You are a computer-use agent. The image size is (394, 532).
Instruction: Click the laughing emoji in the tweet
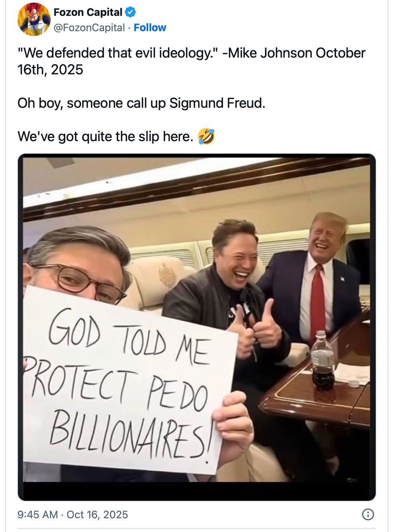click(206, 136)
